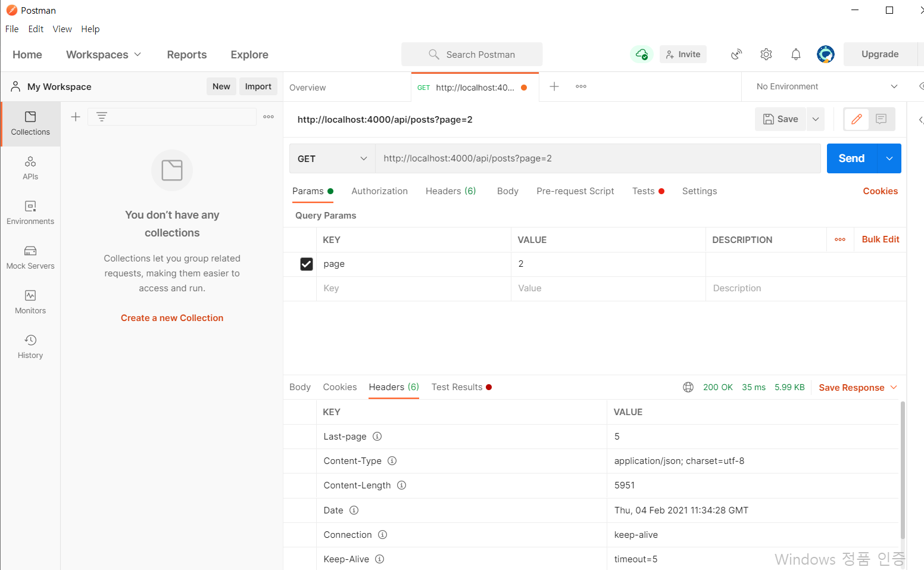The image size is (924, 570).
Task: Click the blue Send button
Action: pos(852,158)
